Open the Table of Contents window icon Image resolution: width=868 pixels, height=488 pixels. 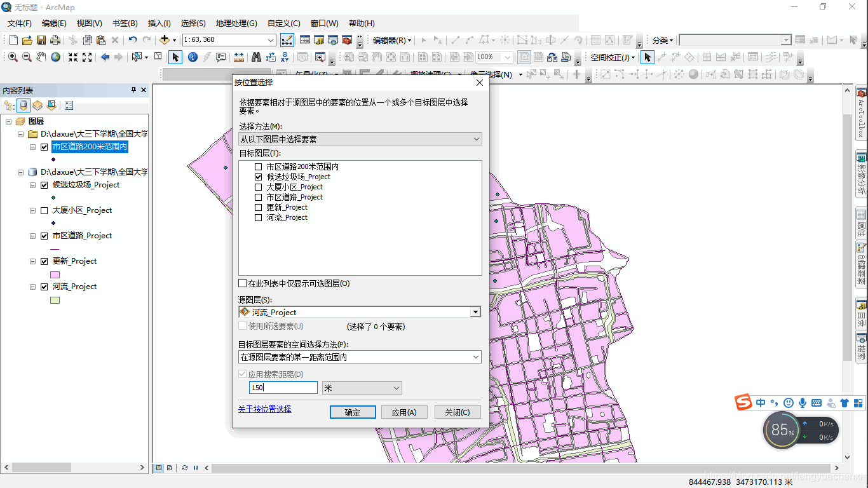coord(305,40)
